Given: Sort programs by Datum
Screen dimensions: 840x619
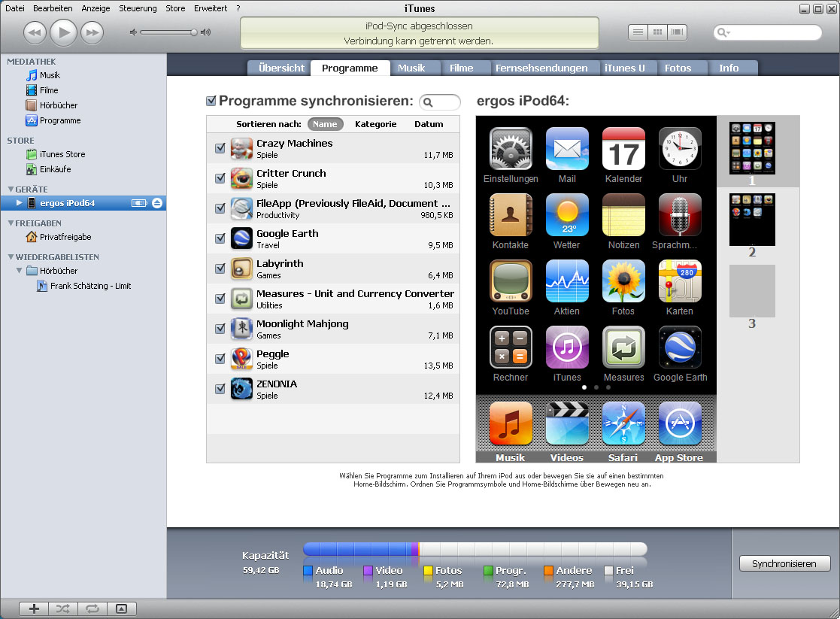Looking at the screenshot, I should tap(429, 124).
